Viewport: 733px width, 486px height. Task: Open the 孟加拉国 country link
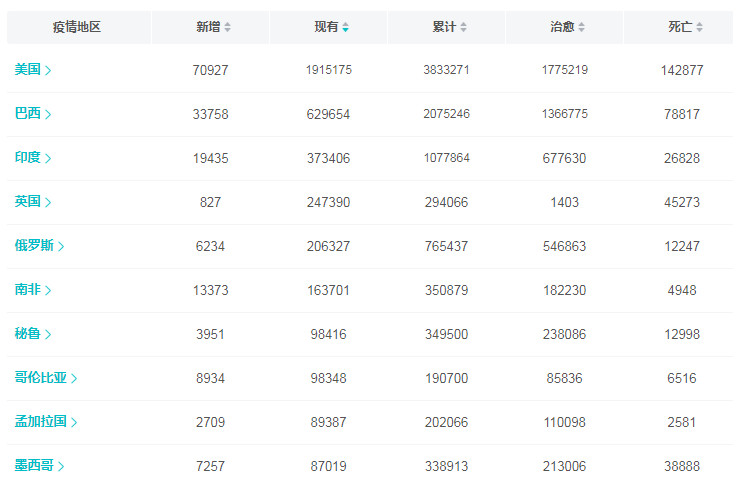click(x=40, y=422)
